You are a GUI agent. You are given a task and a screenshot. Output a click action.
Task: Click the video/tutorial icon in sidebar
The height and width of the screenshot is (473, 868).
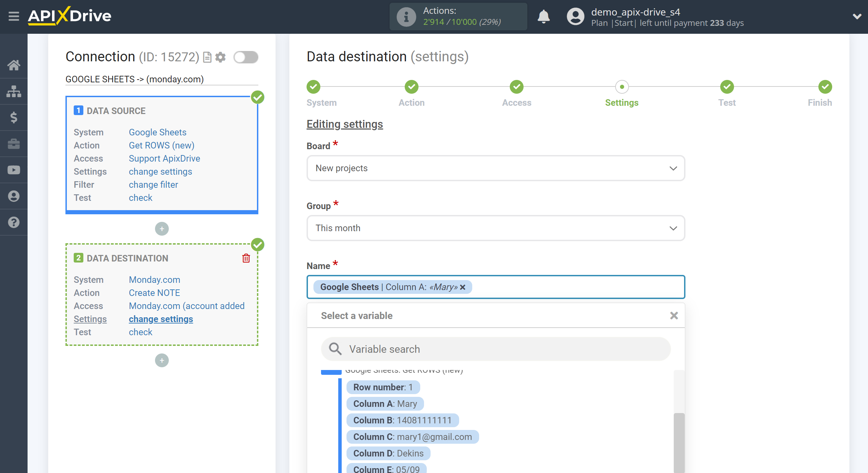pyautogui.click(x=14, y=170)
